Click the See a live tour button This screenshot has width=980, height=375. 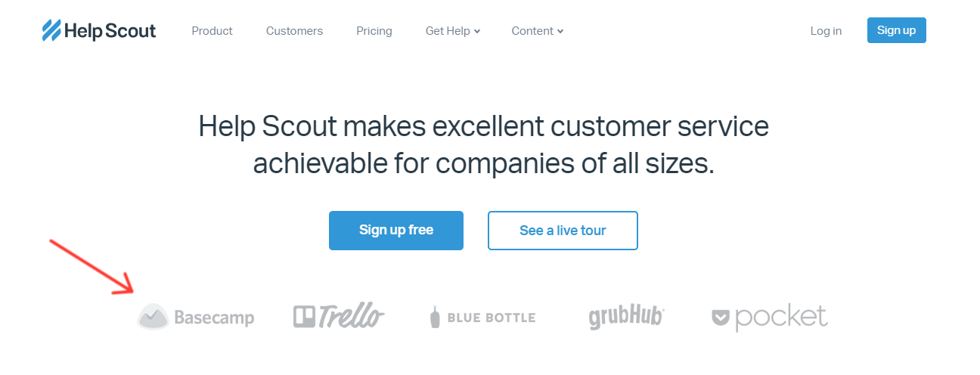coord(563,230)
